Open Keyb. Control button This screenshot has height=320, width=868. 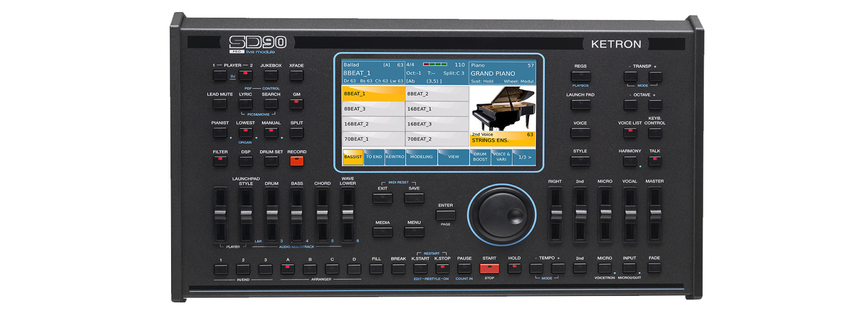(x=655, y=133)
